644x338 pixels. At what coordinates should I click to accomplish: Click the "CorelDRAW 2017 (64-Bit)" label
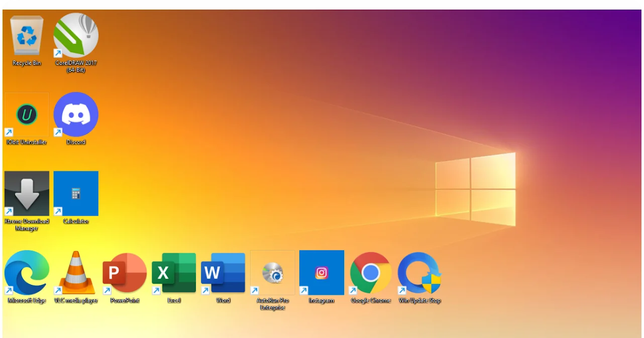76,67
